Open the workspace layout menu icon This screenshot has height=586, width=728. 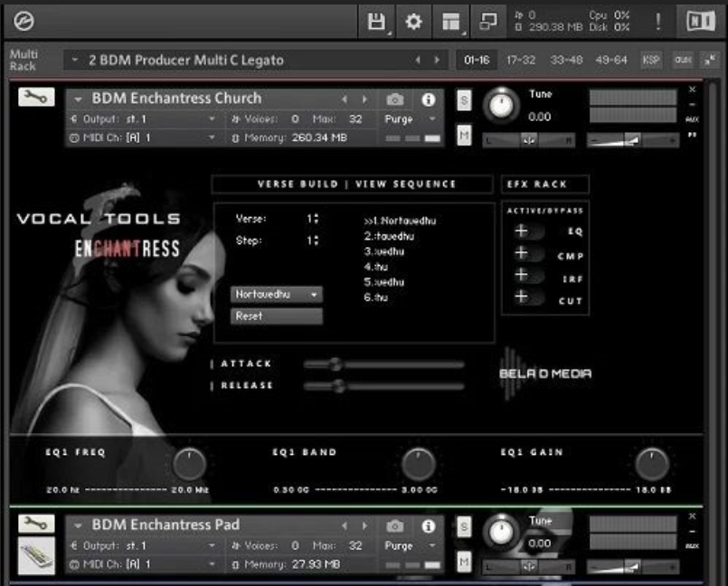click(451, 22)
